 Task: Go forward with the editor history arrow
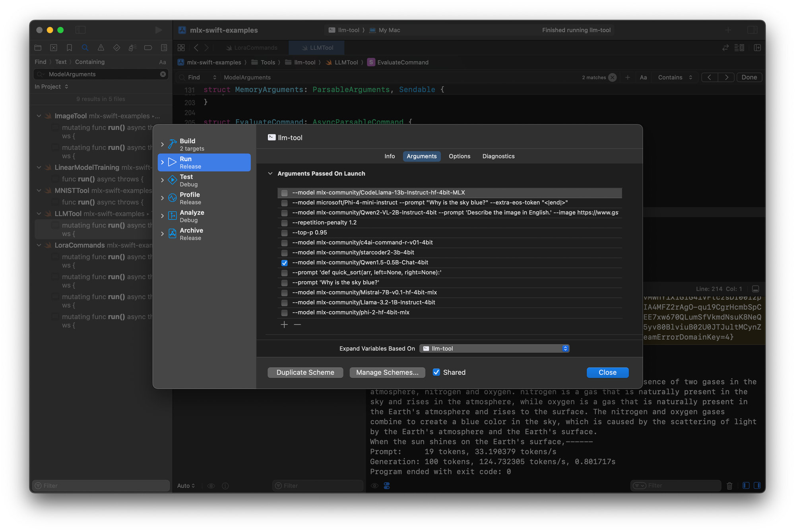click(207, 48)
